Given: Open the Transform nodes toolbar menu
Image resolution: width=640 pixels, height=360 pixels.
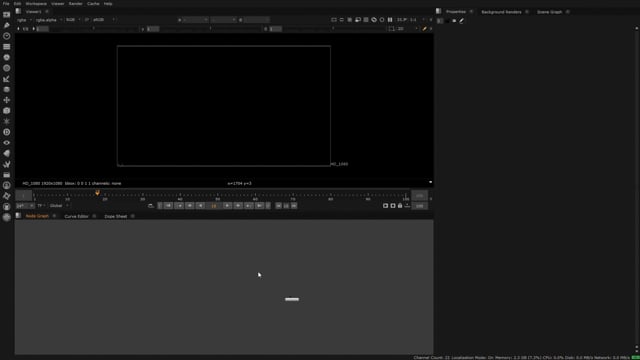Looking at the screenshot, I should pyautogui.click(x=7, y=100).
